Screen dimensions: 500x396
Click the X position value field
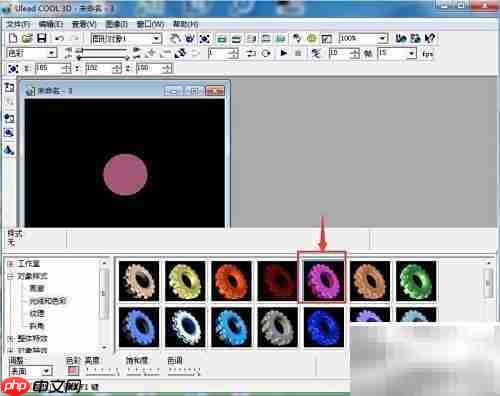click(53, 68)
